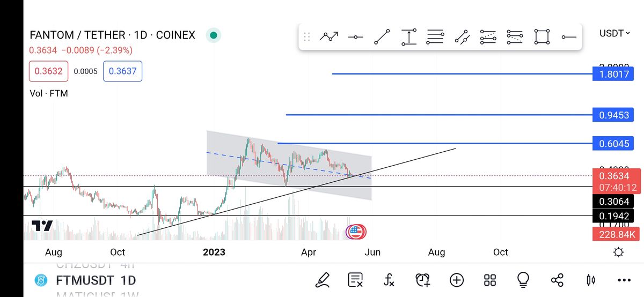Open the drawing pencil tools

pos(322,280)
